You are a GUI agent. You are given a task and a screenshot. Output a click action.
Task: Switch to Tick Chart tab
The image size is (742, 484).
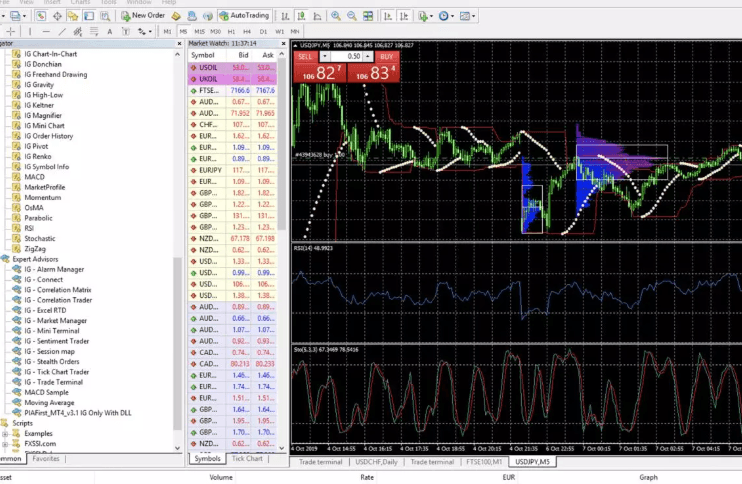pyautogui.click(x=247, y=458)
